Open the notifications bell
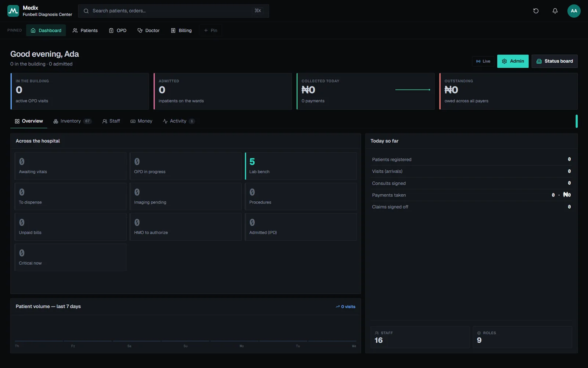 point(555,11)
